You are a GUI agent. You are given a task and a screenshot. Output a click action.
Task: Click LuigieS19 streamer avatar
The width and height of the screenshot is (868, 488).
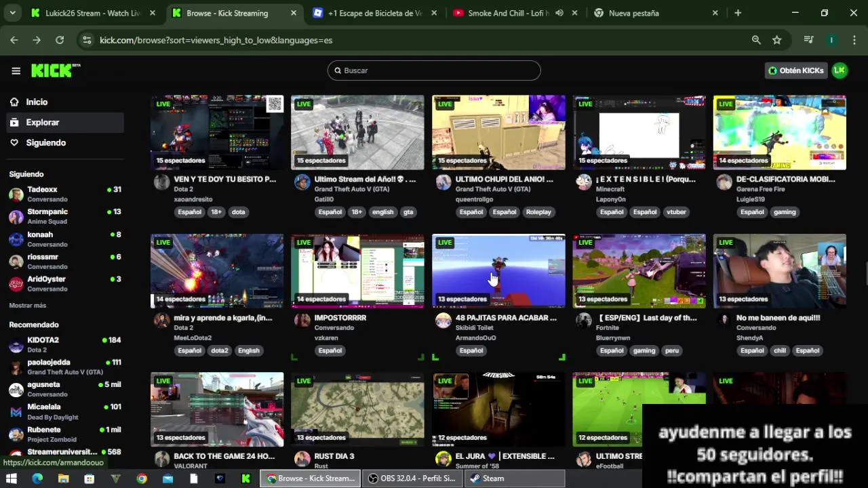click(724, 182)
